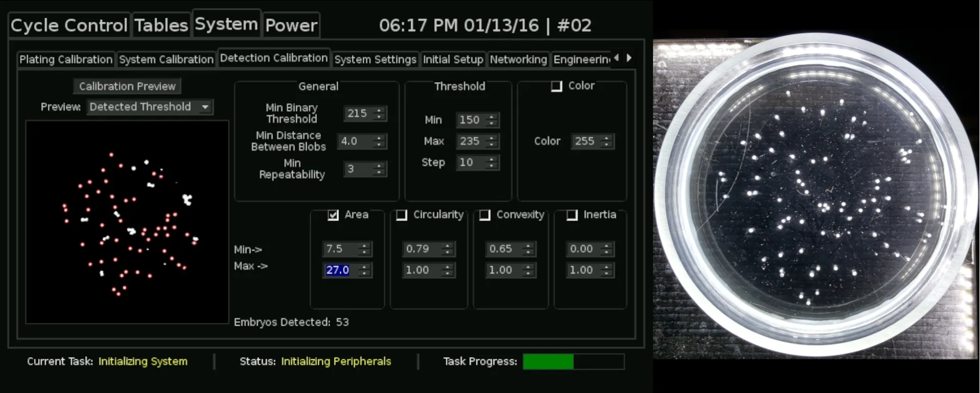Go to the Plating Calibration tab
The image size is (980, 393).
pos(66,59)
